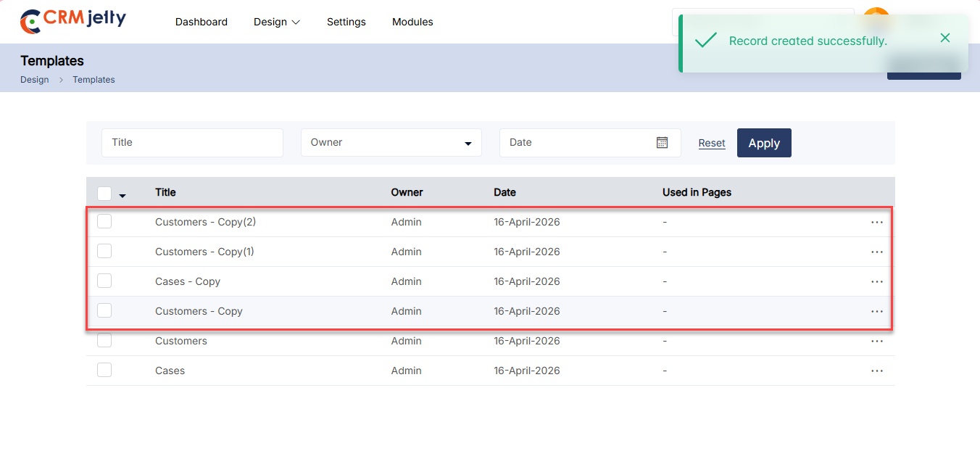Open the Date calendar picker icon
The image size is (980, 459).
pos(662,143)
